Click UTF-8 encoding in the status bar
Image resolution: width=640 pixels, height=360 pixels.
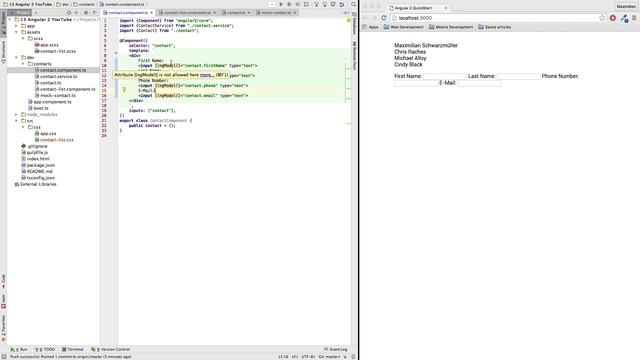tap(308, 357)
